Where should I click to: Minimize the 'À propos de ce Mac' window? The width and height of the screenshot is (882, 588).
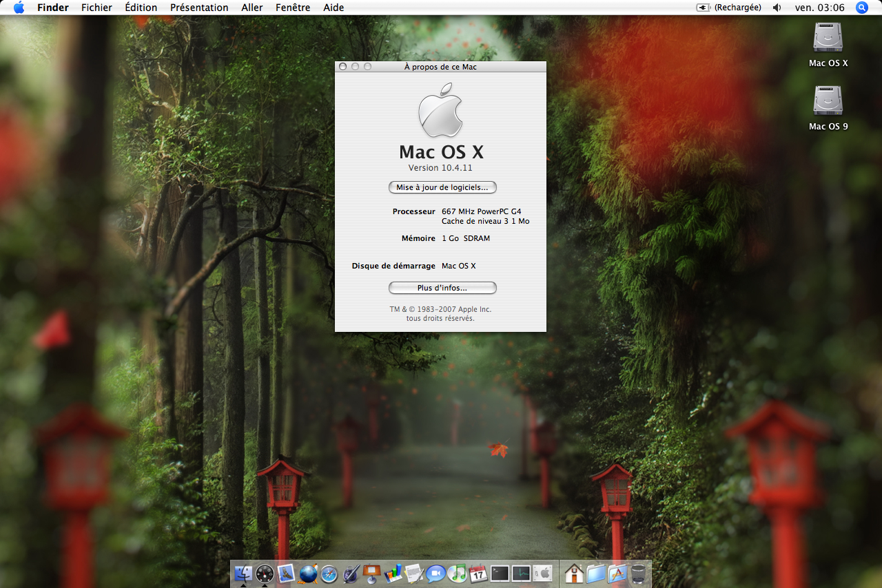coord(356,67)
